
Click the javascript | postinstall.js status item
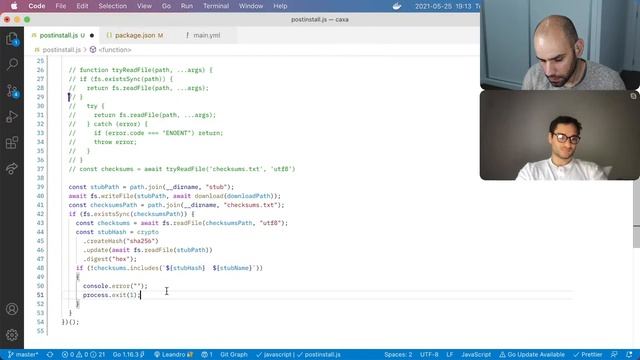click(x=298, y=355)
